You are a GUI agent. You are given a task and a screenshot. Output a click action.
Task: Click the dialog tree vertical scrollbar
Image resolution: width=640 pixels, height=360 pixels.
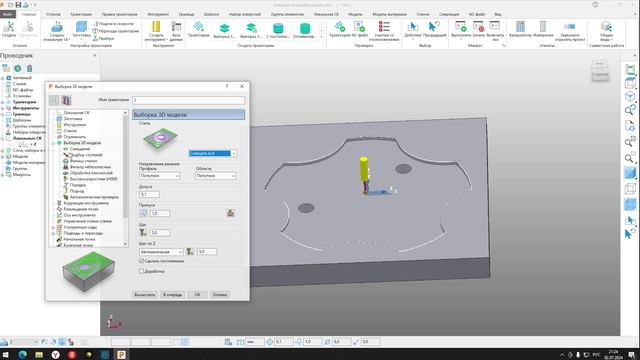pos(125,178)
